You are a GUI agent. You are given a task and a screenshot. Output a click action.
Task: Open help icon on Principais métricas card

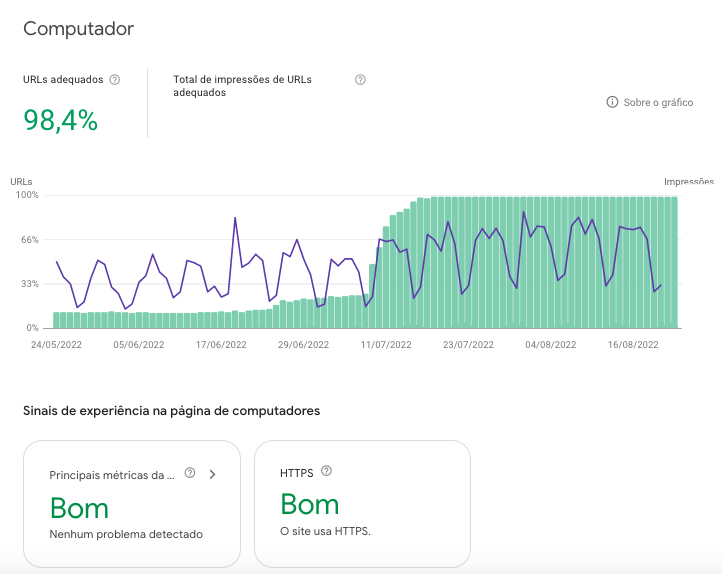[190, 474]
